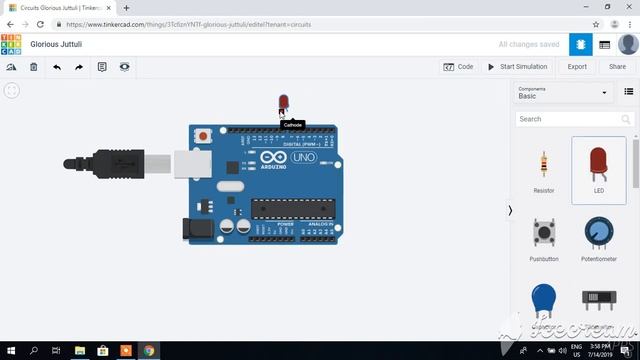Toggle notes visibility with the eye icon

pos(124,67)
